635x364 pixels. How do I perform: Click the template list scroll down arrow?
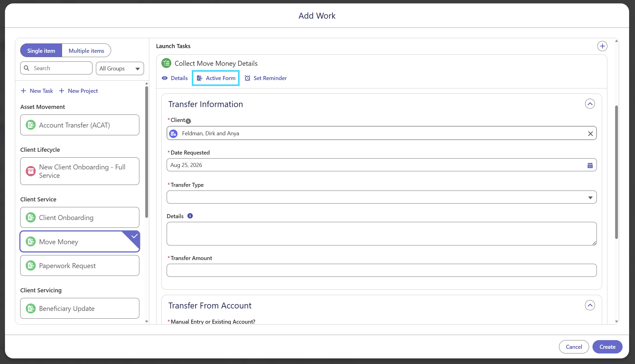(146, 321)
